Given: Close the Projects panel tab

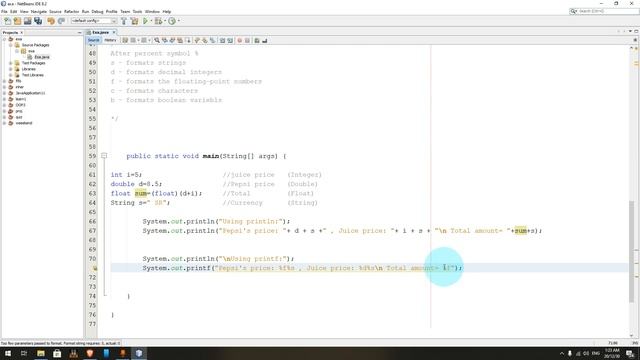Looking at the screenshot, I should (x=22, y=33).
